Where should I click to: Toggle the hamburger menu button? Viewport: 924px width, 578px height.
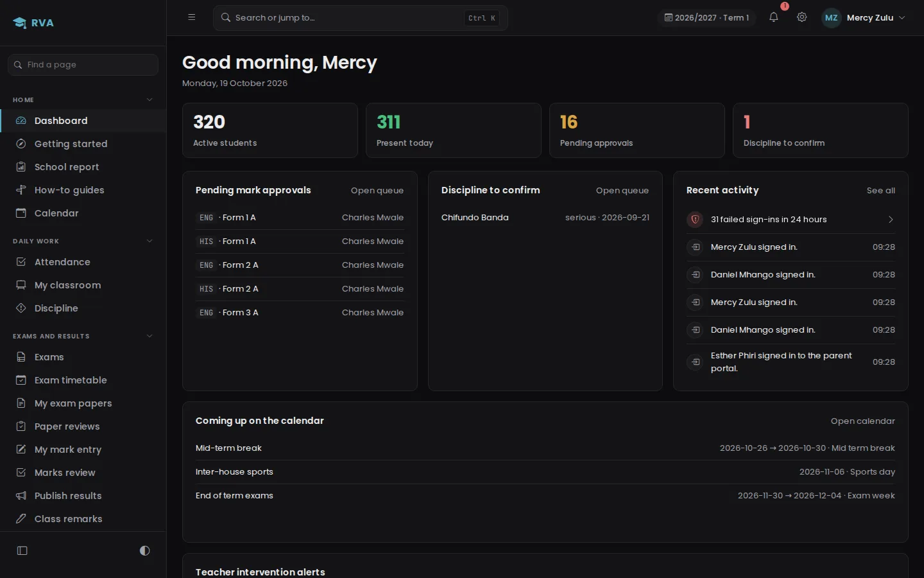click(192, 17)
